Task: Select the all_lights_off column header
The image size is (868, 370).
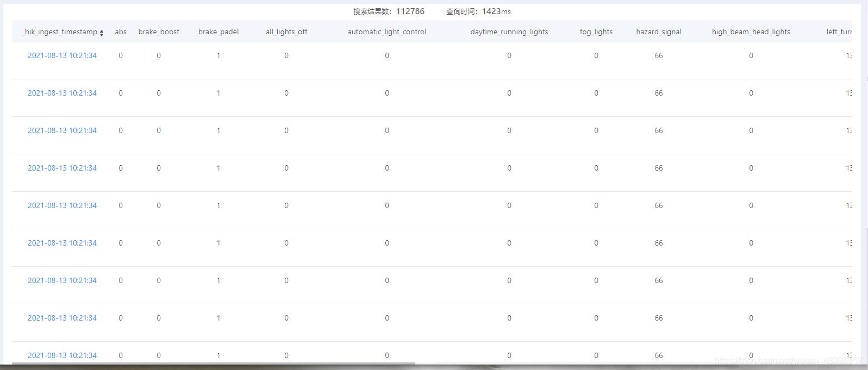Action: point(286,32)
